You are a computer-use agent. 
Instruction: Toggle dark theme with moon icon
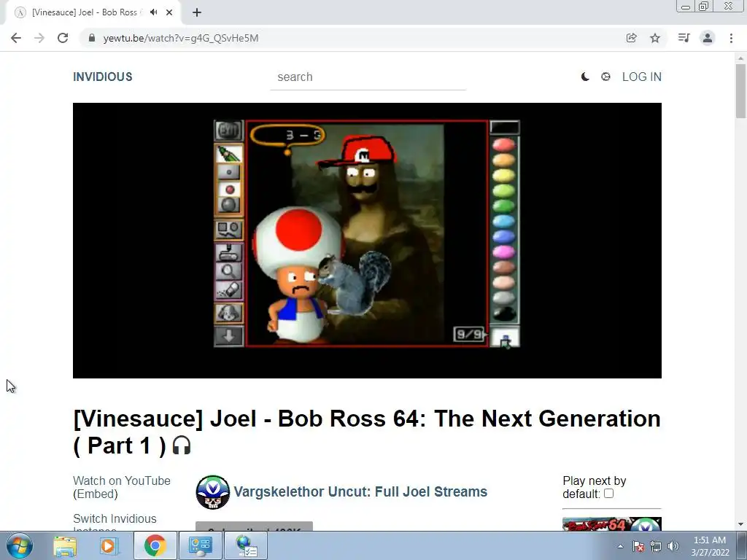coord(585,77)
